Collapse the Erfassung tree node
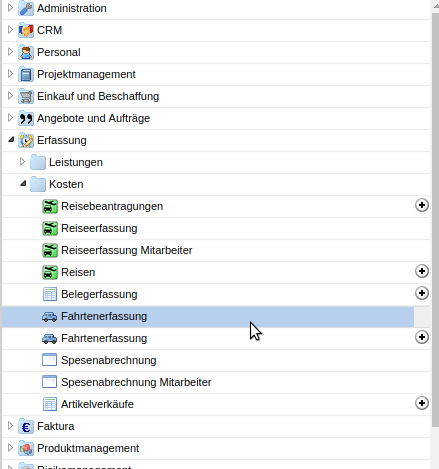This screenshot has width=439, height=469. tap(11, 139)
